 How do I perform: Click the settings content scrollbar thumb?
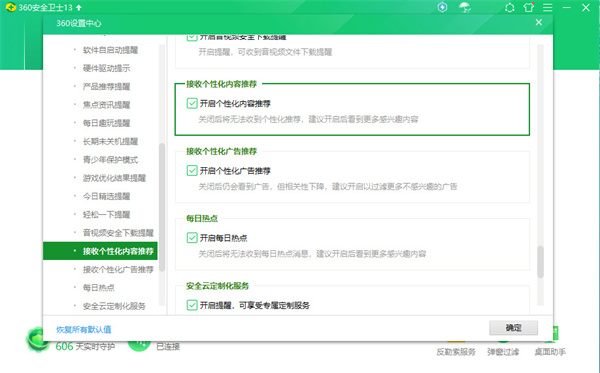(x=540, y=262)
